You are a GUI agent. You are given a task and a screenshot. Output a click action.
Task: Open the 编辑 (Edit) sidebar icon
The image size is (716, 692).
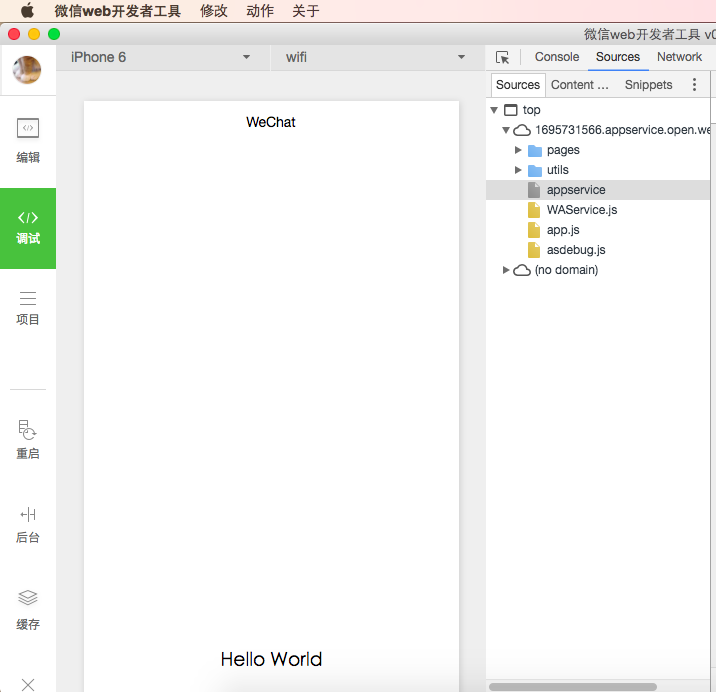coord(28,139)
